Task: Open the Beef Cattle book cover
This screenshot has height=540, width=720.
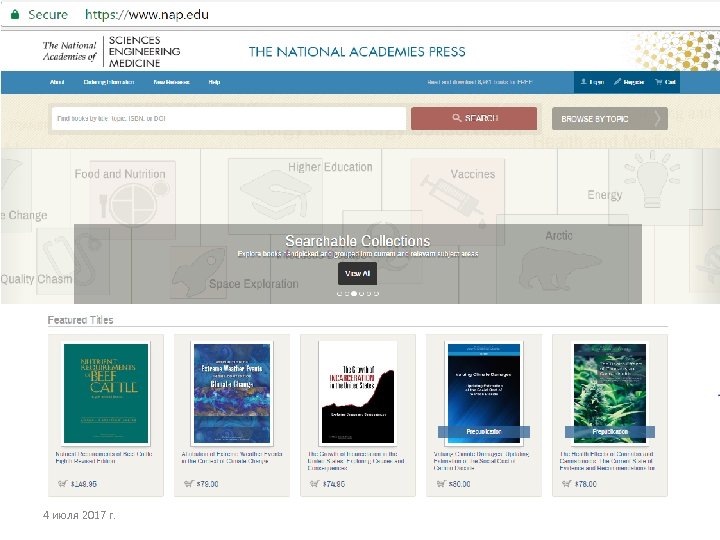Action: click(106, 393)
